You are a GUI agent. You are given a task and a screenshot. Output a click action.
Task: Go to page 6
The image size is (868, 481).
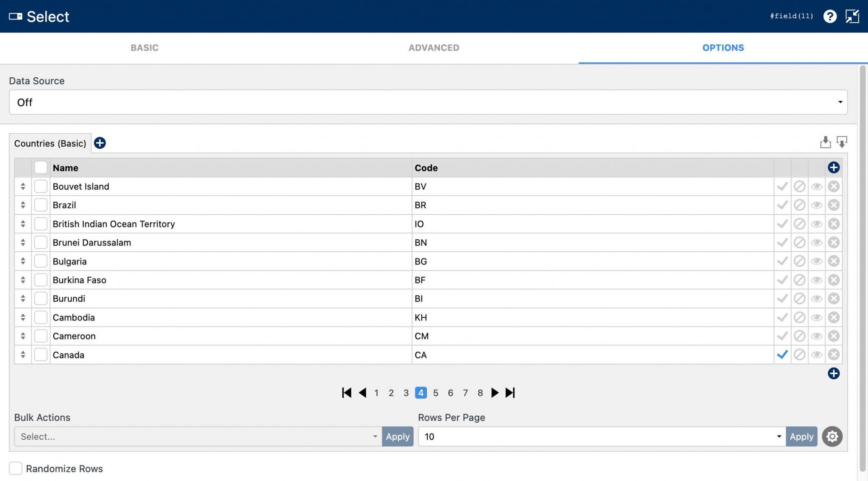[x=451, y=393]
